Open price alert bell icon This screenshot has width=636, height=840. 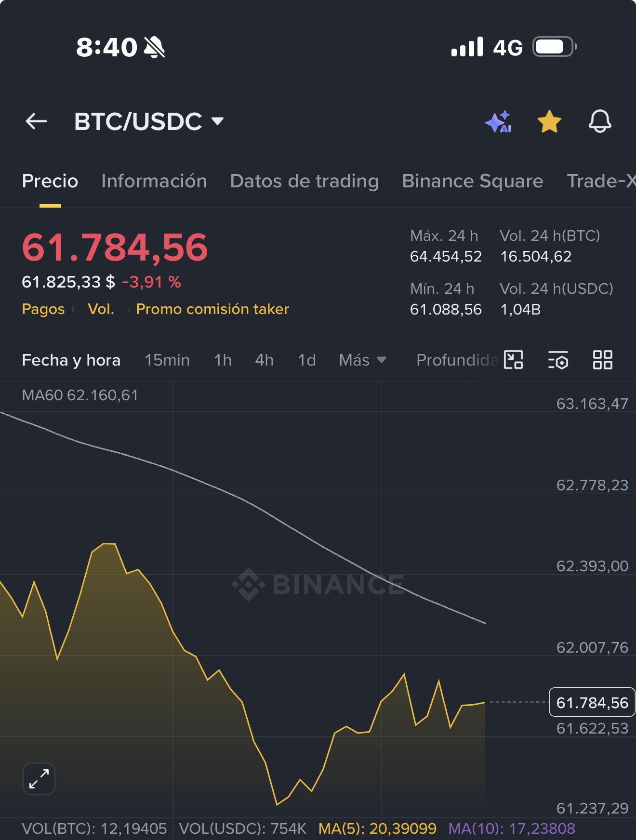[x=600, y=121]
